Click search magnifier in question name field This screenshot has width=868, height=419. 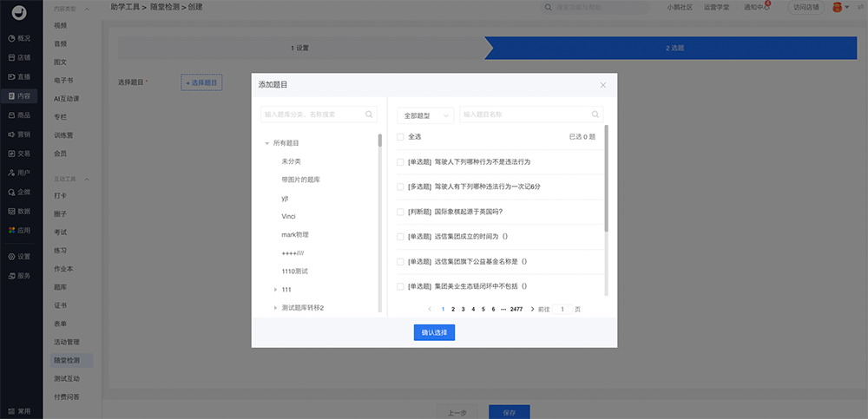pos(595,114)
